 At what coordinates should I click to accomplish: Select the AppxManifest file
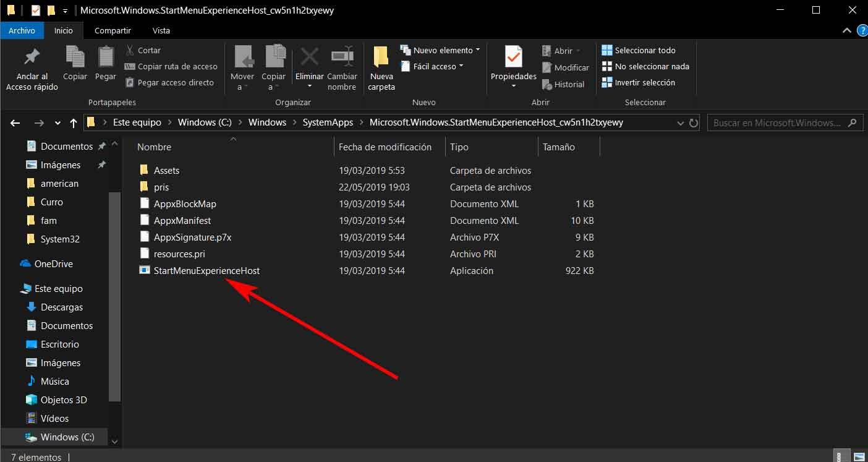coord(182,220)
